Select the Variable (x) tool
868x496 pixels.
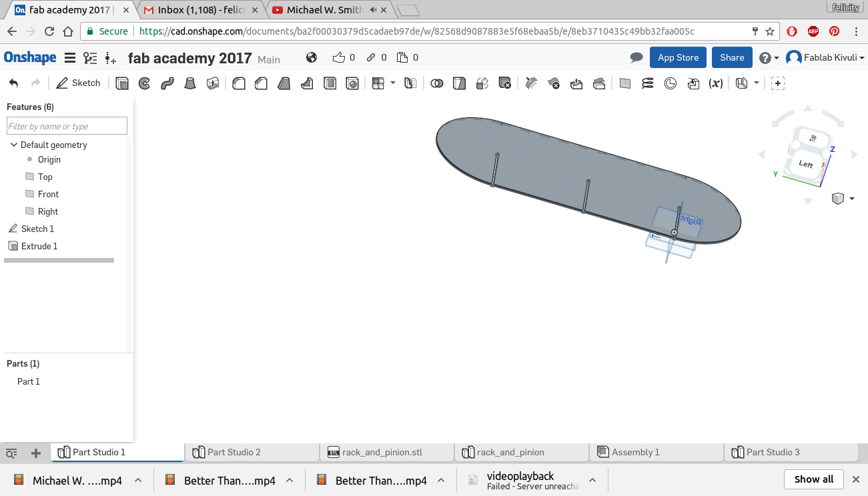(716, 83)
